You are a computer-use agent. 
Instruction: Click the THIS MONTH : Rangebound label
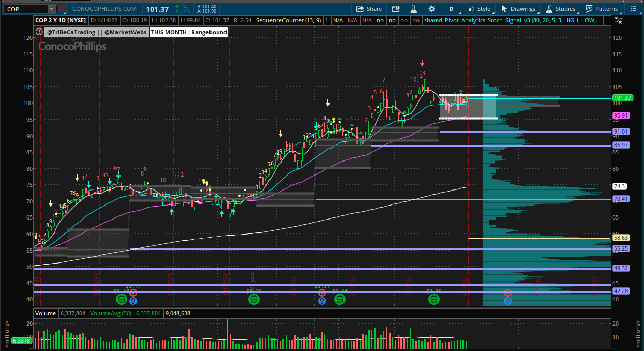tap(189, 32)
